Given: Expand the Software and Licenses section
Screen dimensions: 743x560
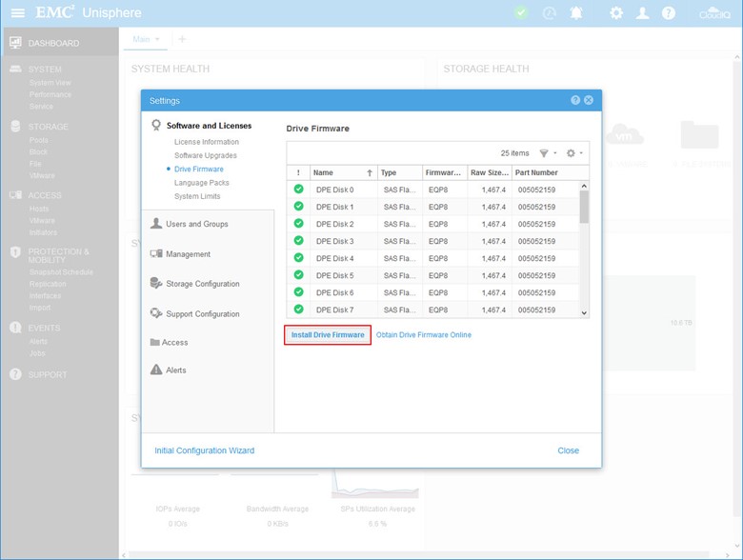Looking at the screenshot, I should [x=209, y=126].
